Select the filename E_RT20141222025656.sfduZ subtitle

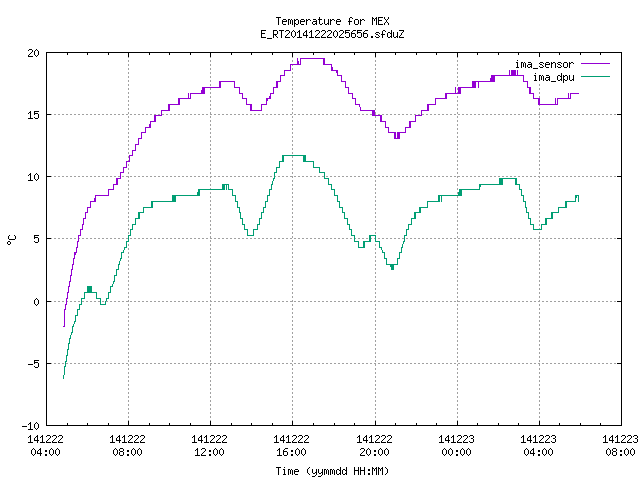tap(332, 34)
